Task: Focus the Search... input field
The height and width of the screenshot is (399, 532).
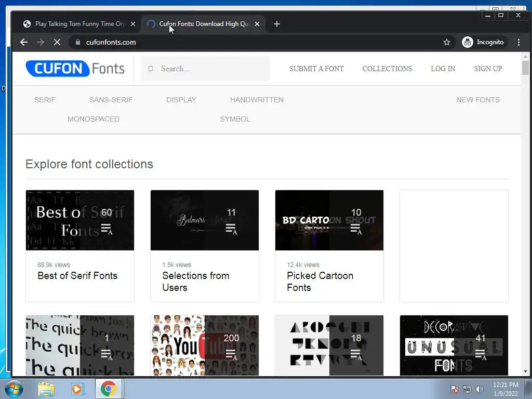Action: click(x=205, y=69)
